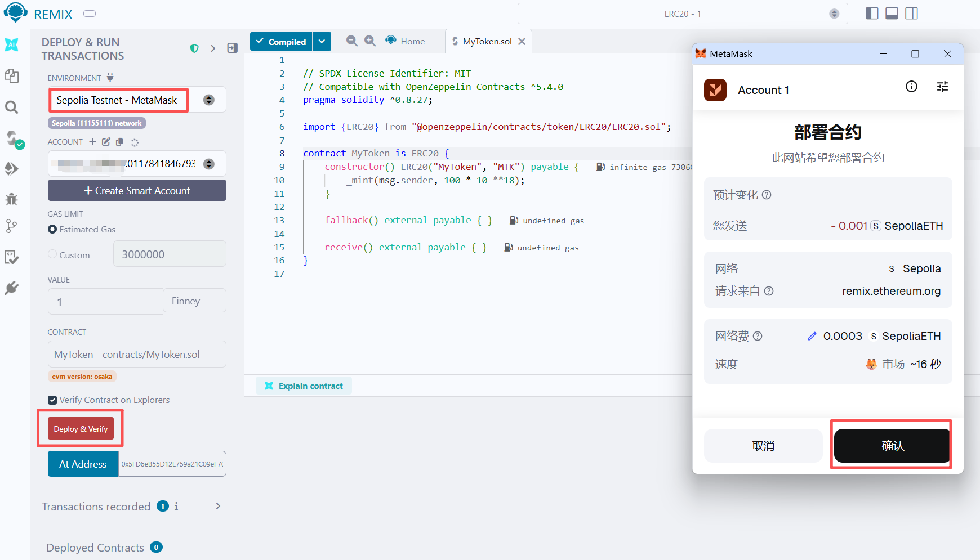Close the MyToken.sol tab
The width and height of the screenshot is (980, 560).
click(522, 41)
